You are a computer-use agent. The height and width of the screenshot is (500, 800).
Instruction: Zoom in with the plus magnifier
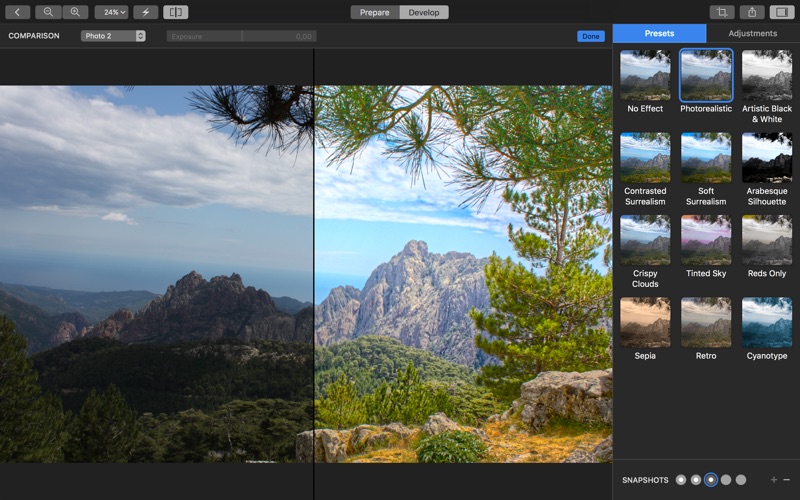75,12
